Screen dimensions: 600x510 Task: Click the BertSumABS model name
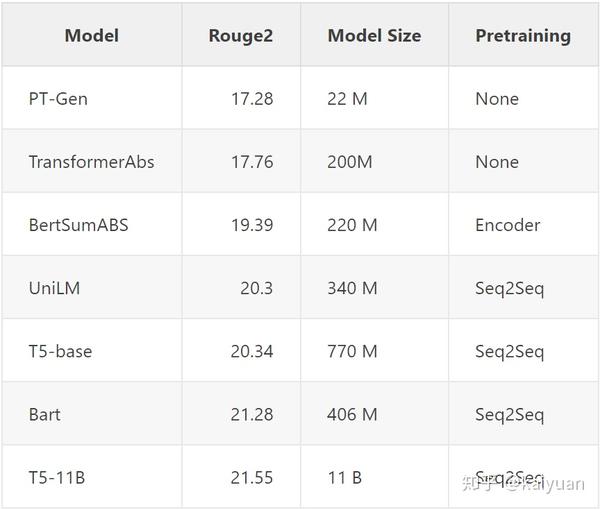(79, 225)
